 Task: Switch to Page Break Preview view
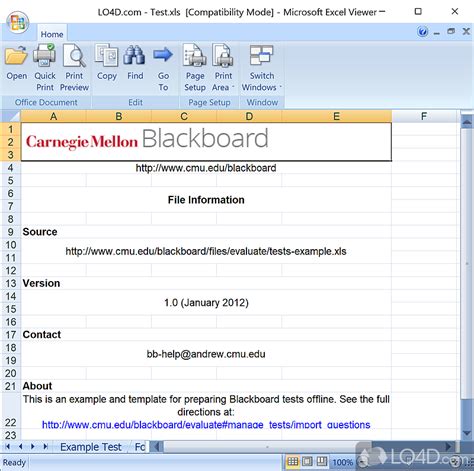click(x=322, y=462)
